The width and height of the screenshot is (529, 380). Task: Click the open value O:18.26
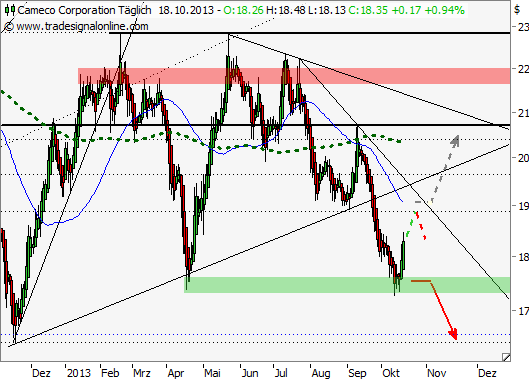point(243,10)
